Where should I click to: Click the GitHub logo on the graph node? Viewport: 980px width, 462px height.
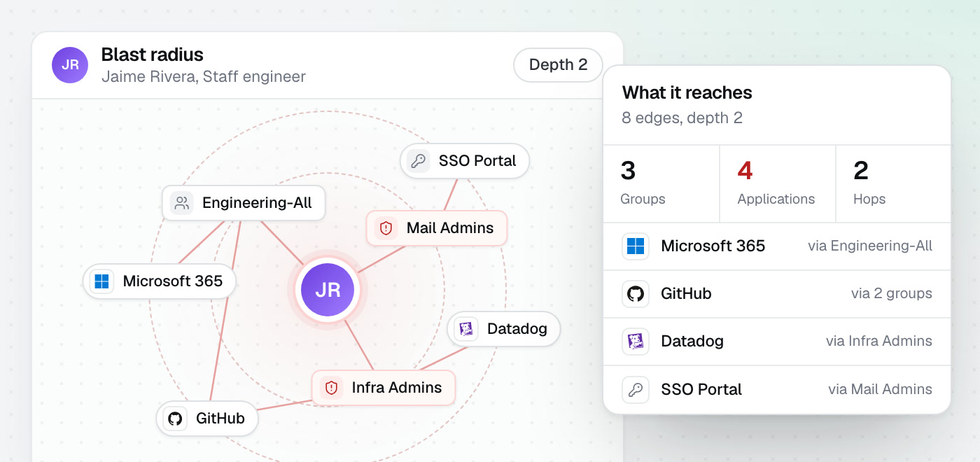point(175,419)
